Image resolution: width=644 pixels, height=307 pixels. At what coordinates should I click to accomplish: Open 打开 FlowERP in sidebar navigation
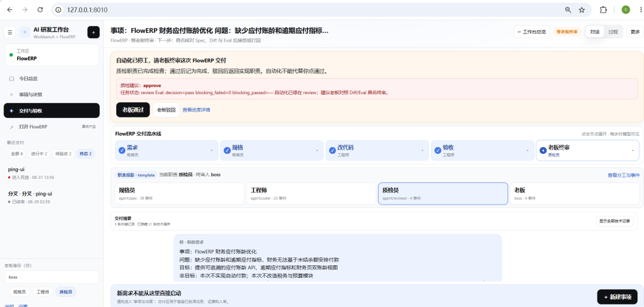pos(51,127)
